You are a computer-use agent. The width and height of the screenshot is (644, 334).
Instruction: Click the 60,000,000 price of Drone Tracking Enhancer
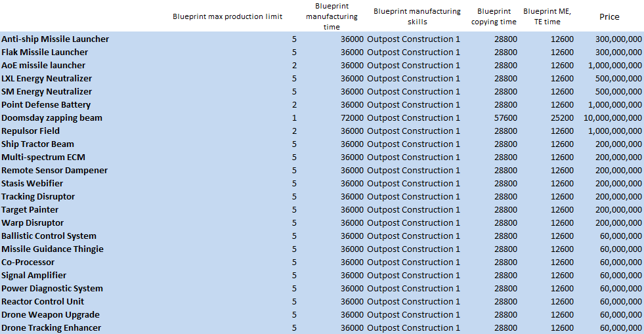620,328
